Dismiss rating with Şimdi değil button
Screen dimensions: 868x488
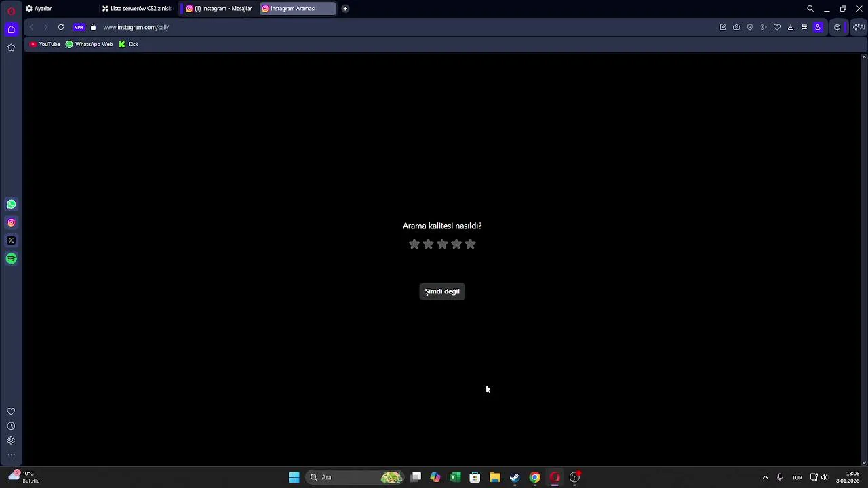[442, 291]
